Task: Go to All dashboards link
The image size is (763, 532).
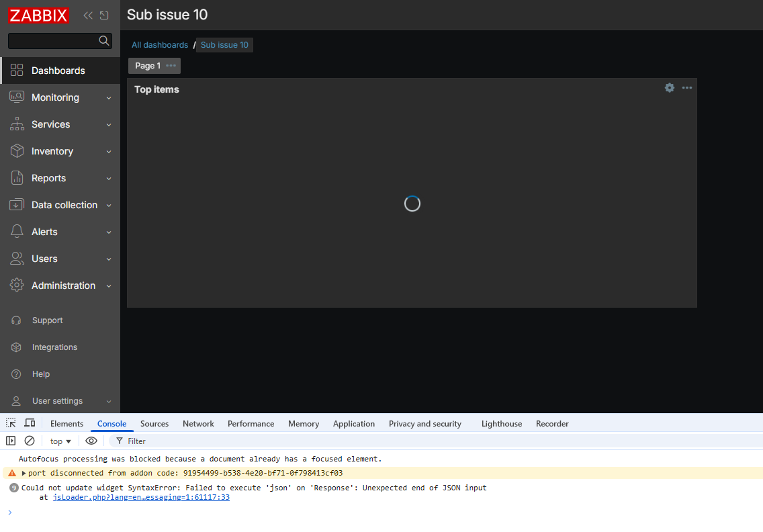Action: 160,45
